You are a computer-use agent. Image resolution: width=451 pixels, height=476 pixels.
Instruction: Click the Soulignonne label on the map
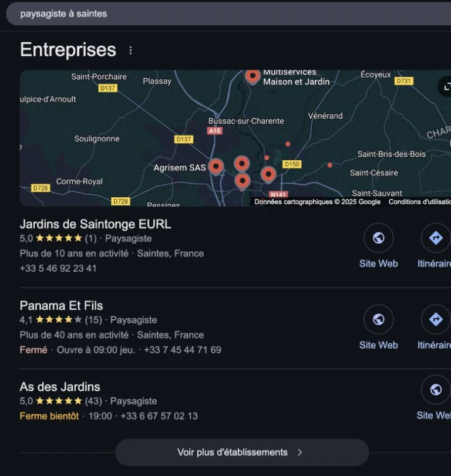pos(97,139)
